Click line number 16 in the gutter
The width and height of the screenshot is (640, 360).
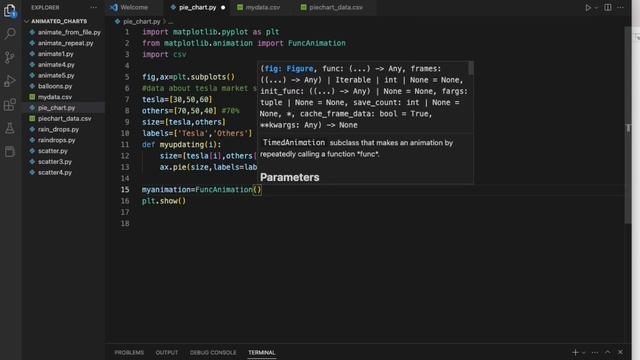[x=125, y=201]
